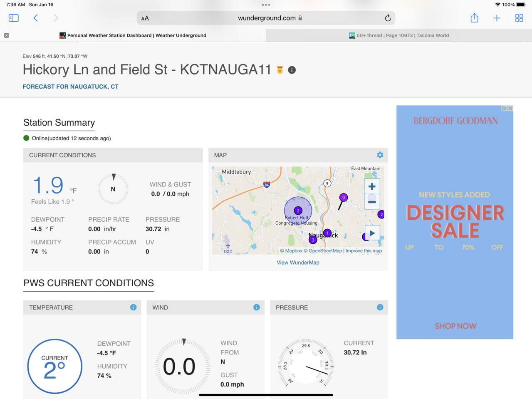The image size is (532, 399).
Task: Click the station gold badge icon
Action: (x=280, y=70)
